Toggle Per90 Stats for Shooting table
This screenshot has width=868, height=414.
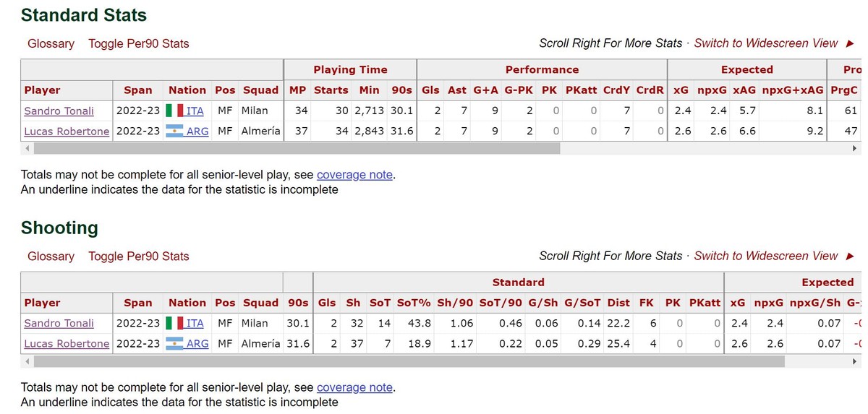click(x=138, y=256)
